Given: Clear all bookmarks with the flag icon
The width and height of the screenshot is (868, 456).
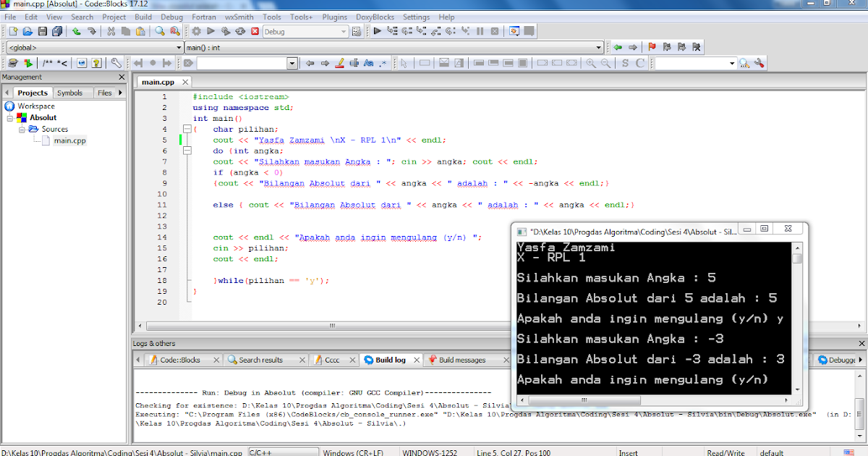Looking at the screenshot, I should [x=696, y=46].
